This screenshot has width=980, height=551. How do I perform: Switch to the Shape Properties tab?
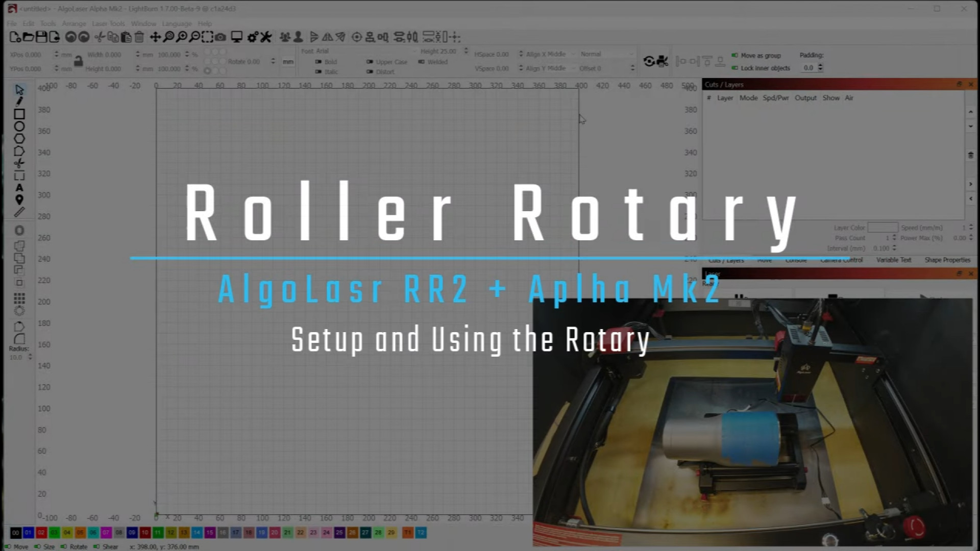(947, 260)
